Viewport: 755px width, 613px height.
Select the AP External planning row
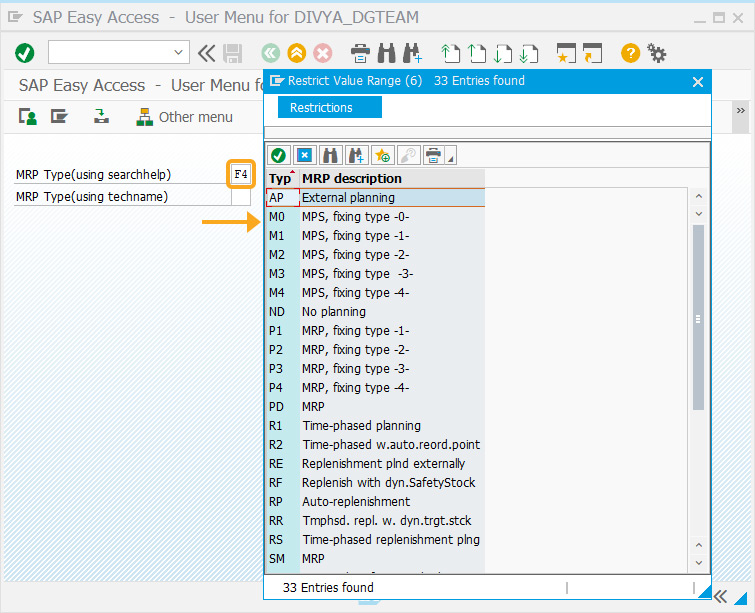point(376,197)
